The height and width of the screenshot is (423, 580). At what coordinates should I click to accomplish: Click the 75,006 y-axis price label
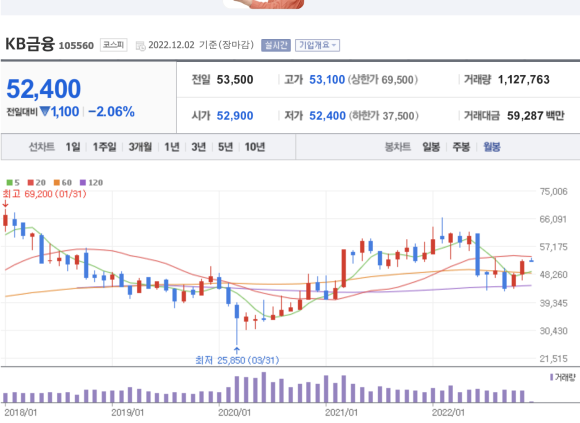pos(553,192)
